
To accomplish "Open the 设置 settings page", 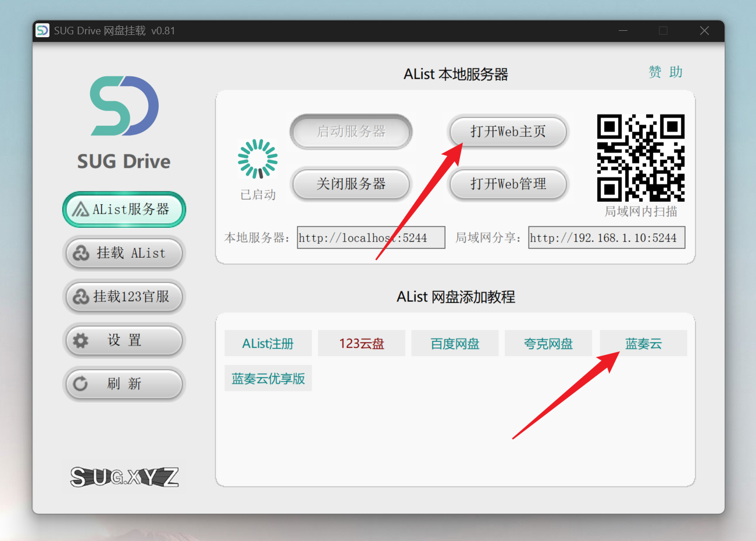I will (124, 340).
